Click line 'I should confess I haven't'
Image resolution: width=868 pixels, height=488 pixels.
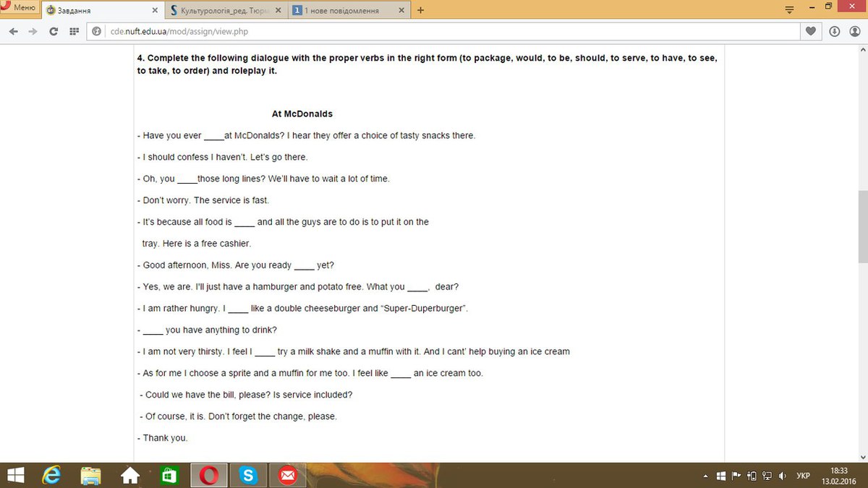tap(222, 158)
